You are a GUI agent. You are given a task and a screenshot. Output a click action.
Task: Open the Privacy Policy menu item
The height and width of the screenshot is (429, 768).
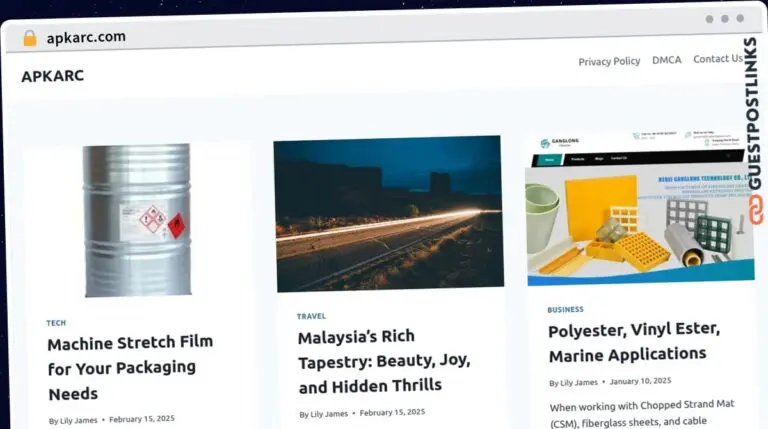point(609,61)
